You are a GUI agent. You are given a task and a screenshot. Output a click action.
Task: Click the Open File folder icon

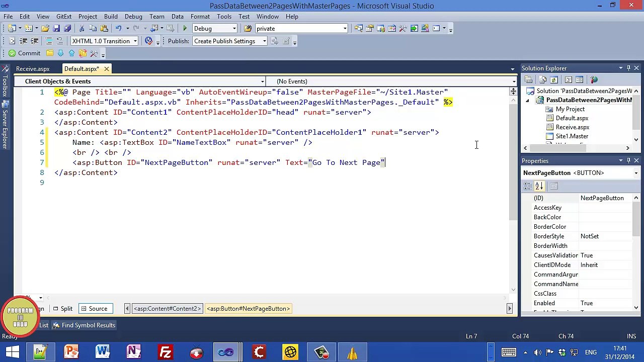(x=45, y=29)
